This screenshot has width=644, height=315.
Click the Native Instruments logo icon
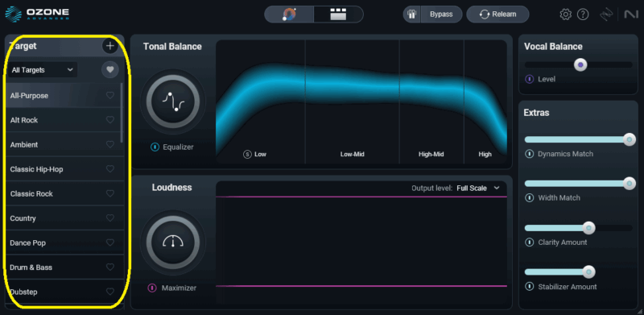pos(630,15)
